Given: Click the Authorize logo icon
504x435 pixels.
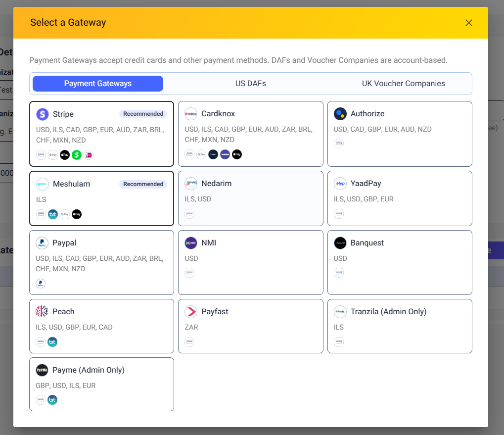Looking at the screenshot, I should coord(340,114).
